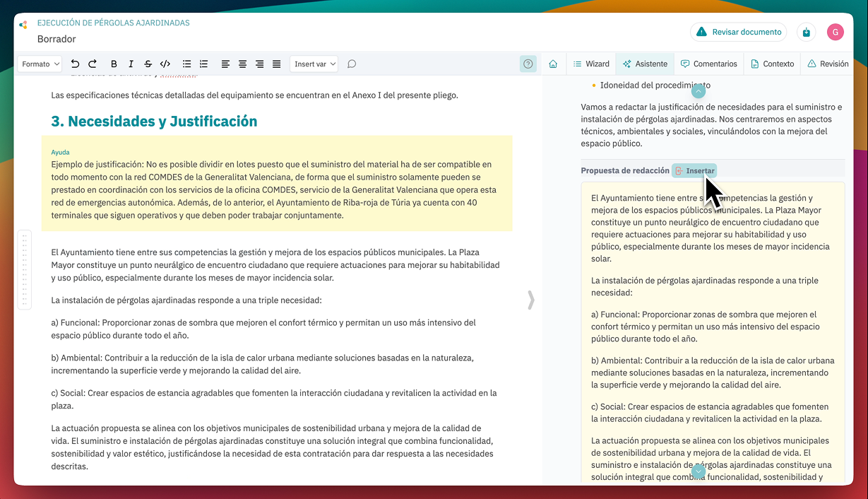Open the user avatar G
The width and height of the screenshot is (868, 499).
point(836,32)
